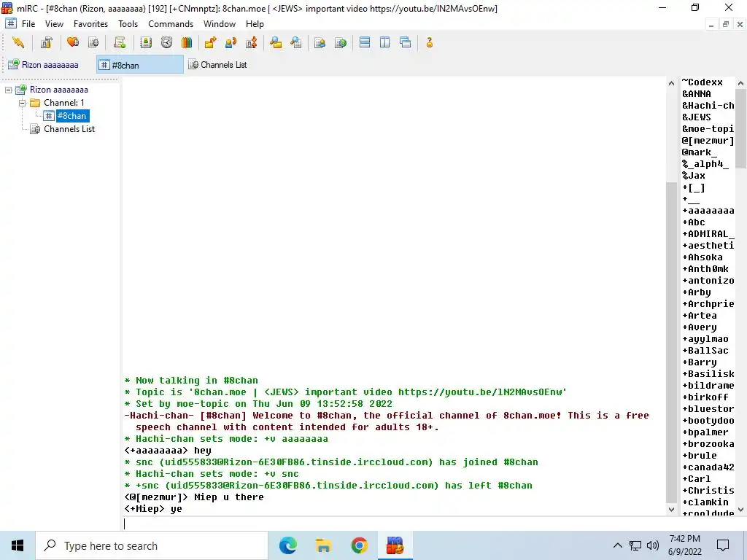Image resolution: width=747 pixels, height=560 pixels.
Task: Select Rizon aaaaaaaa in the treebar
Action: pyautogui.click(x=58, y=90)
